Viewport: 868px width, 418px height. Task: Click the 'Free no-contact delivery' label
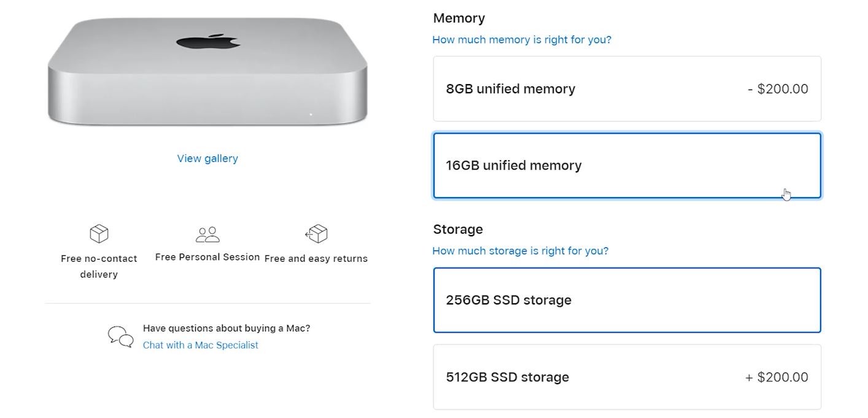click(99, 266)
